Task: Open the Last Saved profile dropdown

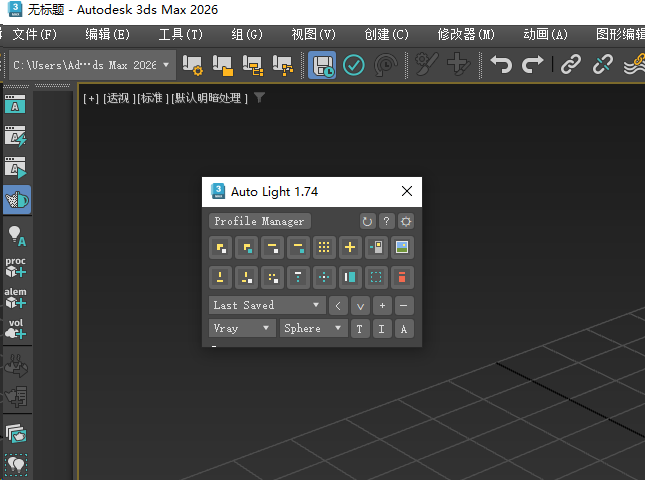Action: point(267,305)
